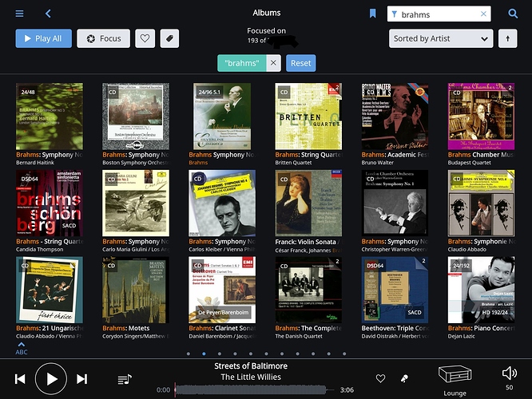This screenshot has width=532, height=399.
Task: Click orange Brahms artist under 24/96 album
Action: pos(198,163)
